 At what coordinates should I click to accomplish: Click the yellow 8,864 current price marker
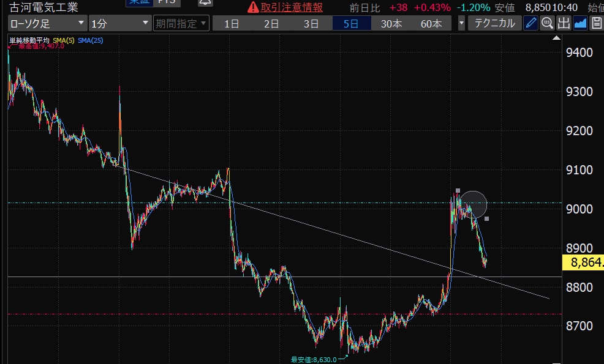[x=582, y=263]
